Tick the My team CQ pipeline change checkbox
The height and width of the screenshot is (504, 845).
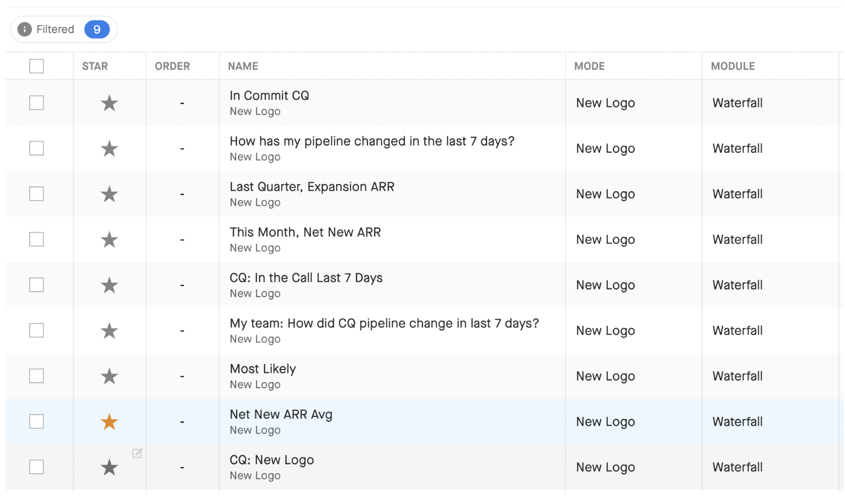coord(36,330)
